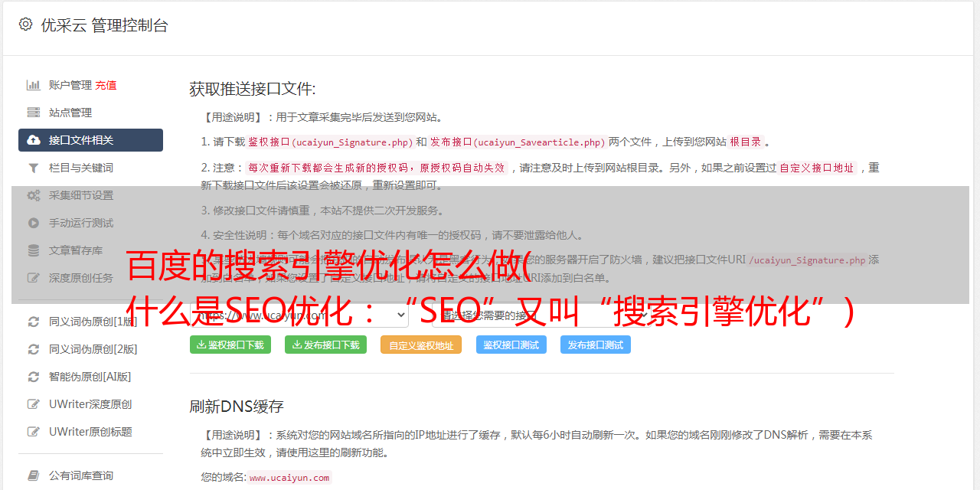This screenshot has width=980, height=490.
Task: Click the cloud upload icon next to 接口文件相关
Action: [34, 140]
